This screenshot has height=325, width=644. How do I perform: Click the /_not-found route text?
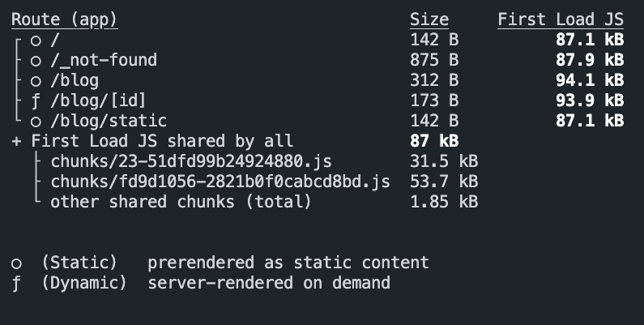(104, 61)
